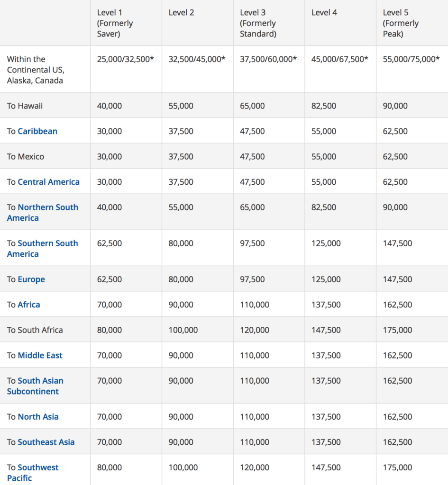The width and height of the screenshot is (448, 485).
Task: Select the To Hawaii row label
Action: click(25, 106)
